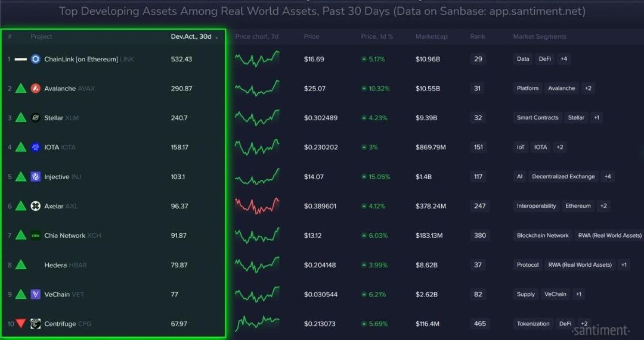Image resolution: width=644 pixels, height=340 pixels.
Task: Click the Tokenization segment tag
Action: pyautogui.click(x=533, y=323)
